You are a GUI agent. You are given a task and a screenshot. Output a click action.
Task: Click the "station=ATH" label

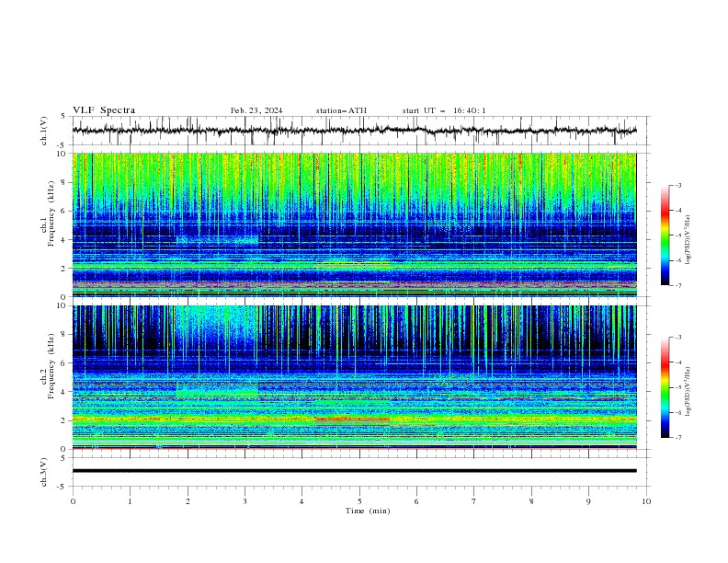(x=341, y=110)
